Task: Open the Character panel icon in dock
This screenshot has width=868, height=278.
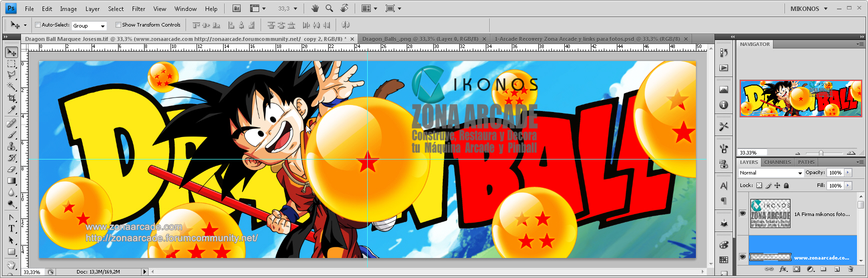Action: [x=724, y=185]
